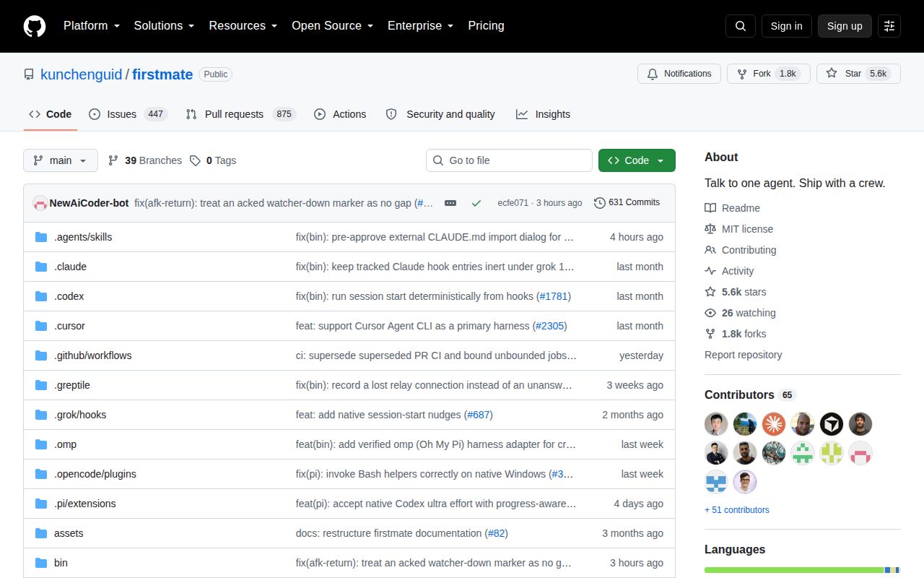The image size is (924, 578).
Task: Expand the Solutions menu
Action: click(164, 26)
